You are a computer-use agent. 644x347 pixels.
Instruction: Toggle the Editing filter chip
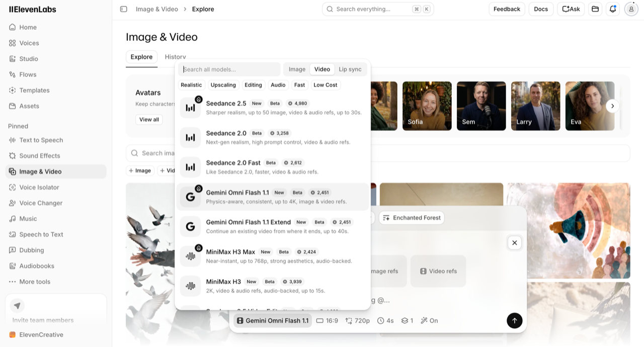(x=253, y=85)
